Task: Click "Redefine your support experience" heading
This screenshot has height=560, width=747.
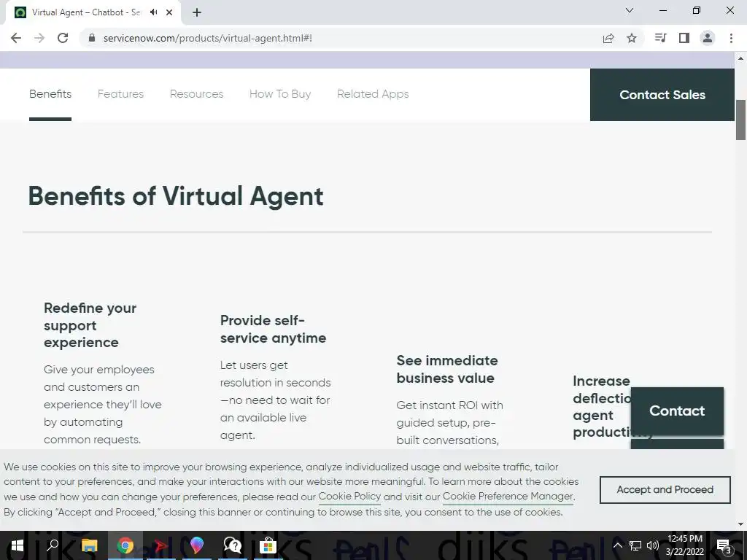Action: [90, 325]
